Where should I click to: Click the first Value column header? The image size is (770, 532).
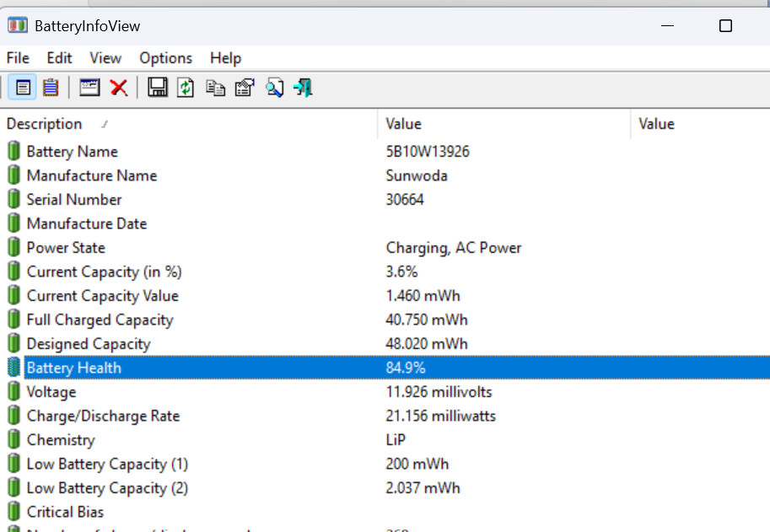point(403,124)
